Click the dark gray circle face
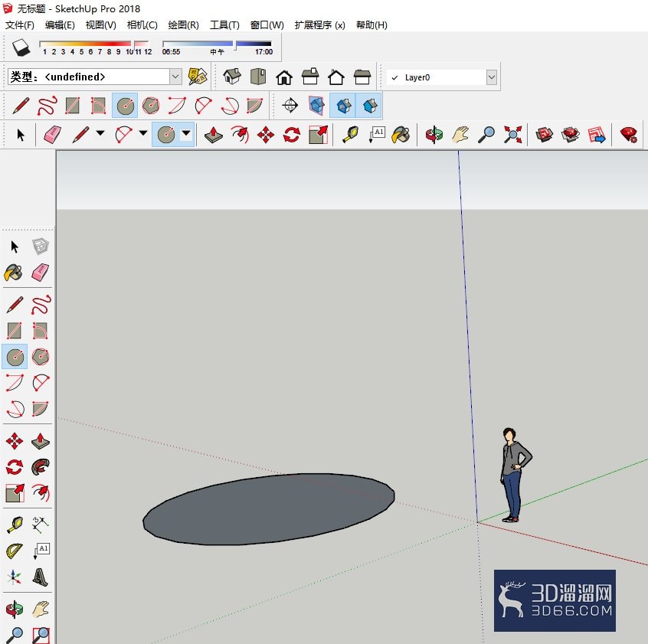 (269, 509)
